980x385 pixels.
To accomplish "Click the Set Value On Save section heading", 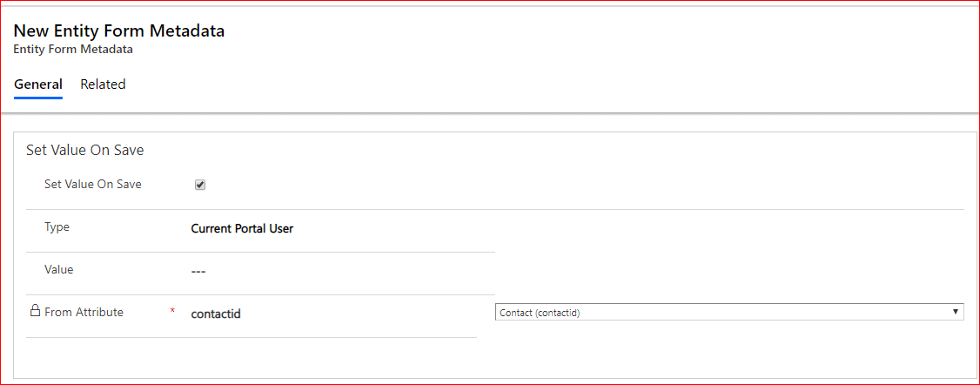I will 85,150.
